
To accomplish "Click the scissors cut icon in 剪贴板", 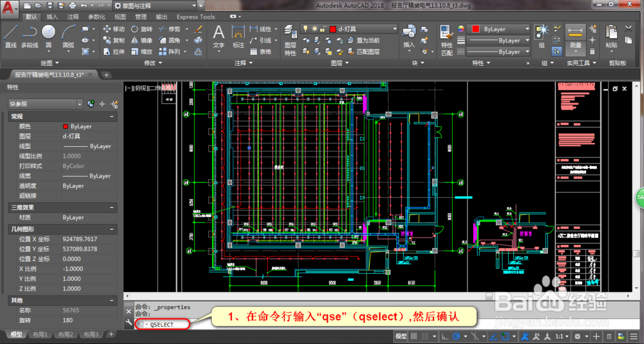I will click(x=629, y=29).
